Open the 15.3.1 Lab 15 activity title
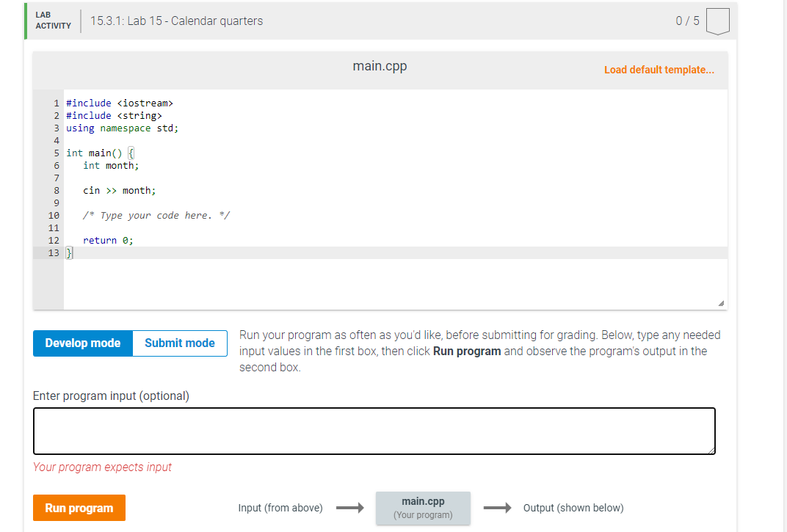The height and width of the screenshot is (532, 787). tap(175, 21)
